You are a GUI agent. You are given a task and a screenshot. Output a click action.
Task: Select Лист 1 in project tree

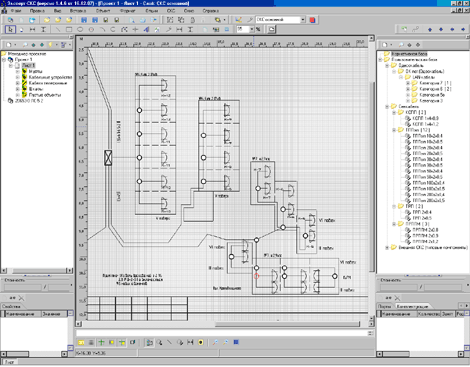point(29,66)
